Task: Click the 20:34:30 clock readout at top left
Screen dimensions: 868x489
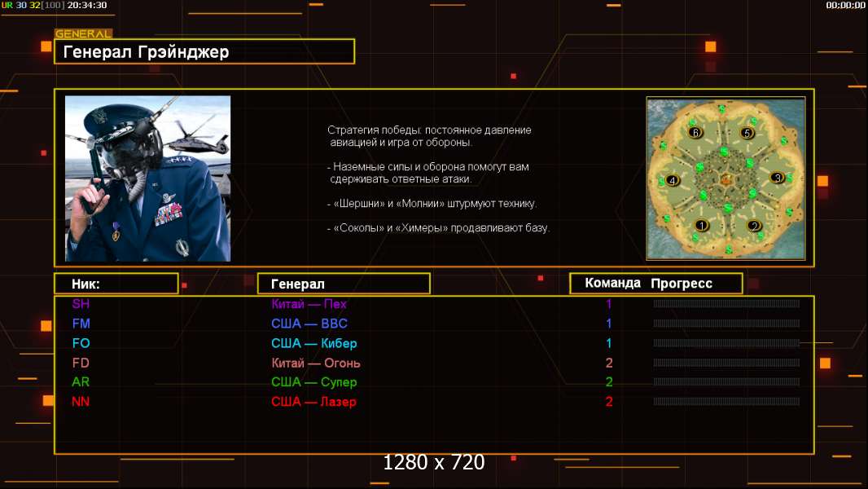Action: [x=87, y=5]
